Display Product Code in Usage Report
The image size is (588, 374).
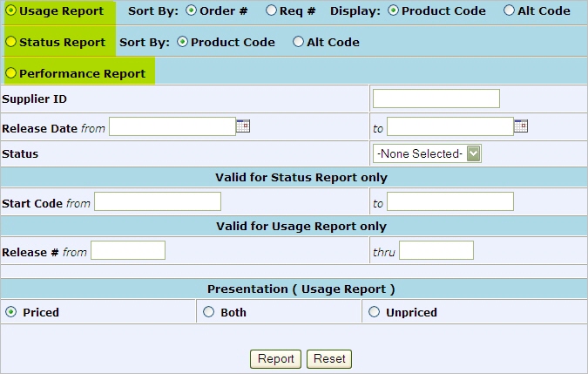tap(393, 10)
